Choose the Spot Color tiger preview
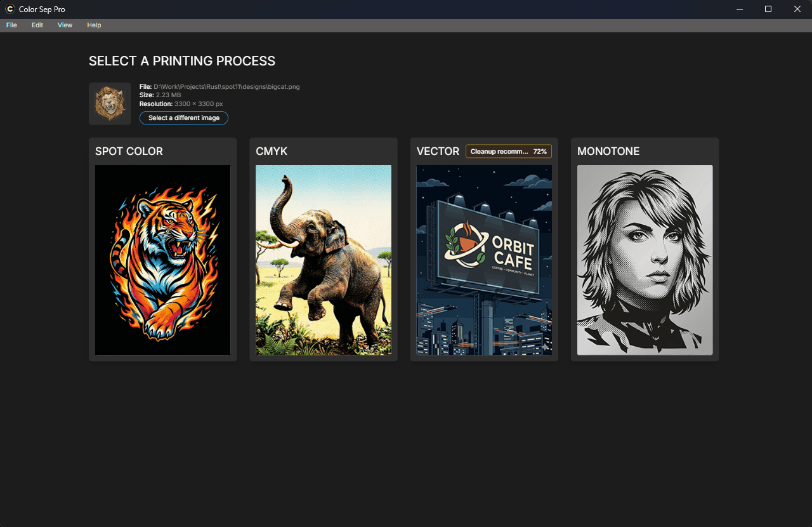 tap(162, 260)
